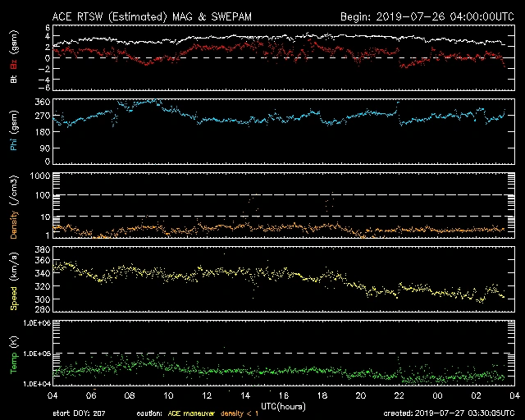Click the '1.0E+05' tick on the Temp axis
The image size is (525, 420).
(x=37, y=354)
